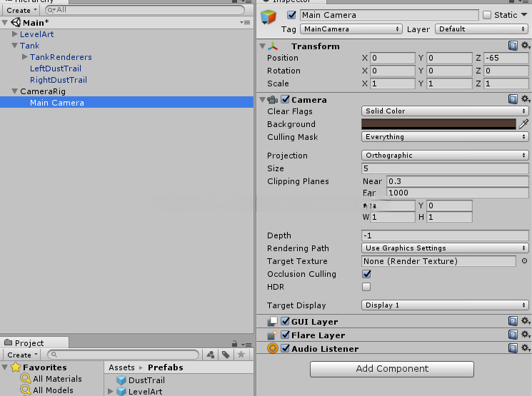Select All Models in Favorites
The image size is (532, 396).
(x=53, y=390)
